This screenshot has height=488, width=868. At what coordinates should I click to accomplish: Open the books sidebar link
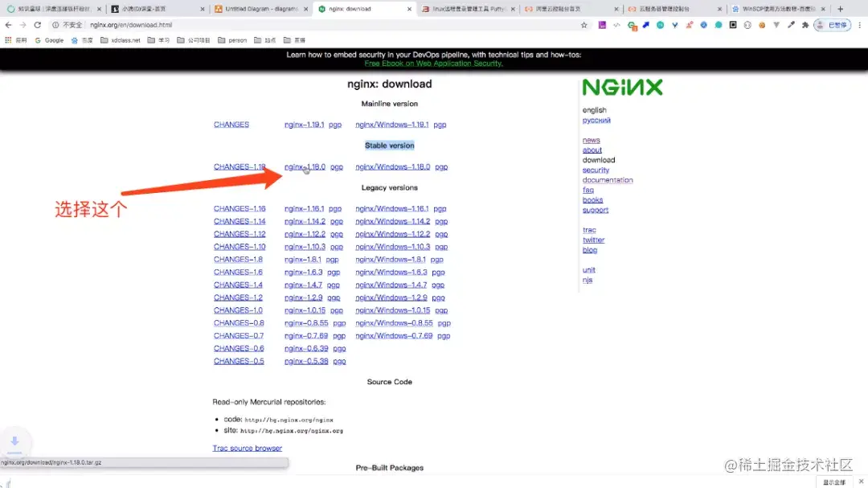pyautogui.click(x=592, y=200)
